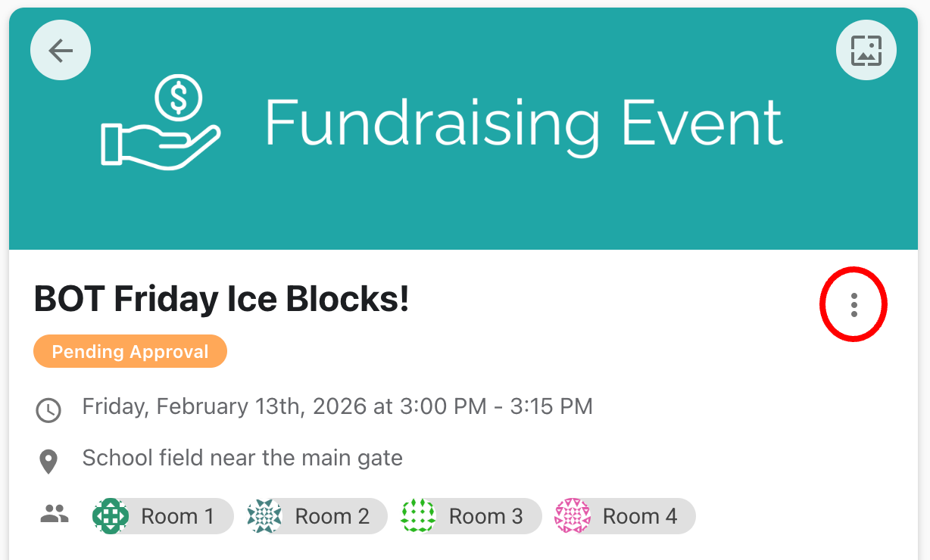Viewport: 930px width, 560px height.
Task: Click the Room 3 avatar icon
Action: pos(418,516)
